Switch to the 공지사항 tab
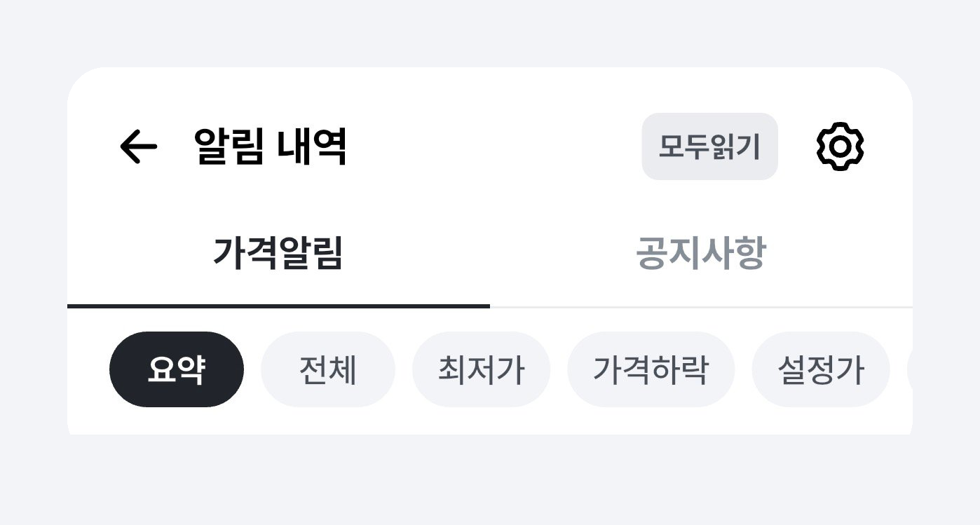This screenshot has width=980, height=525. click(x=701, y=254)
